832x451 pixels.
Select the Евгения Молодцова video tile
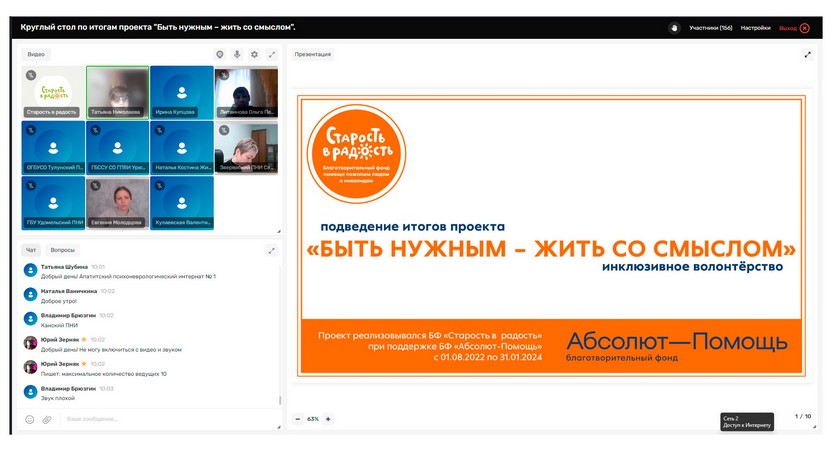coord(118,203)
